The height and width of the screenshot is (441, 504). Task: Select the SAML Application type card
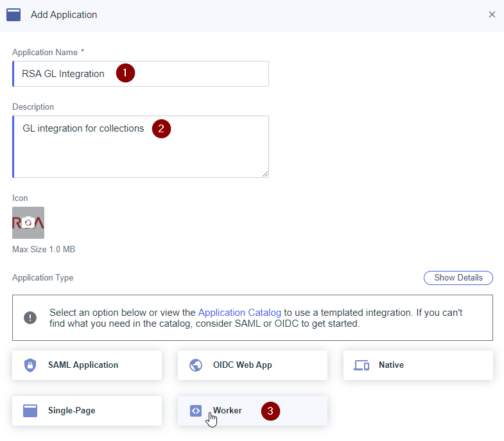pos(87,365)
